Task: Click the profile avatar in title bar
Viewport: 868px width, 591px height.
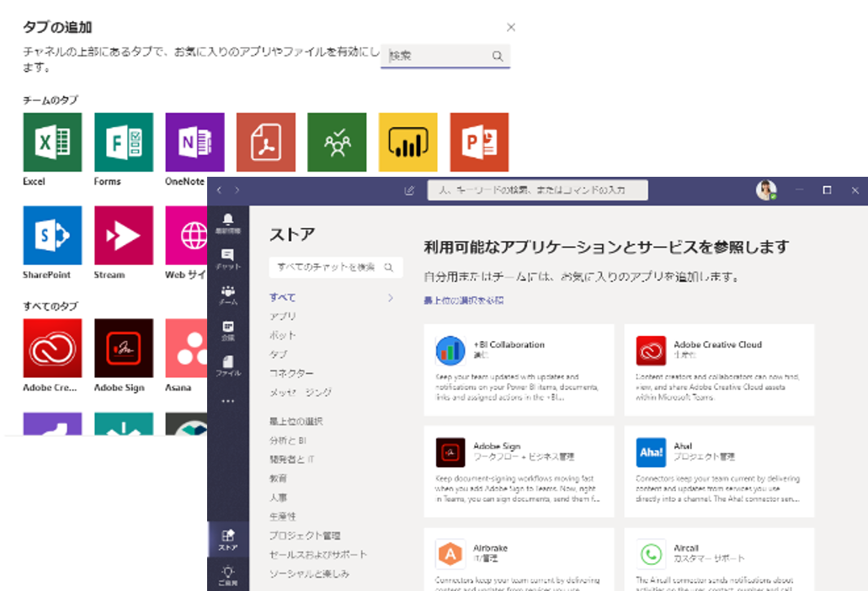Action: pos(765,190)
